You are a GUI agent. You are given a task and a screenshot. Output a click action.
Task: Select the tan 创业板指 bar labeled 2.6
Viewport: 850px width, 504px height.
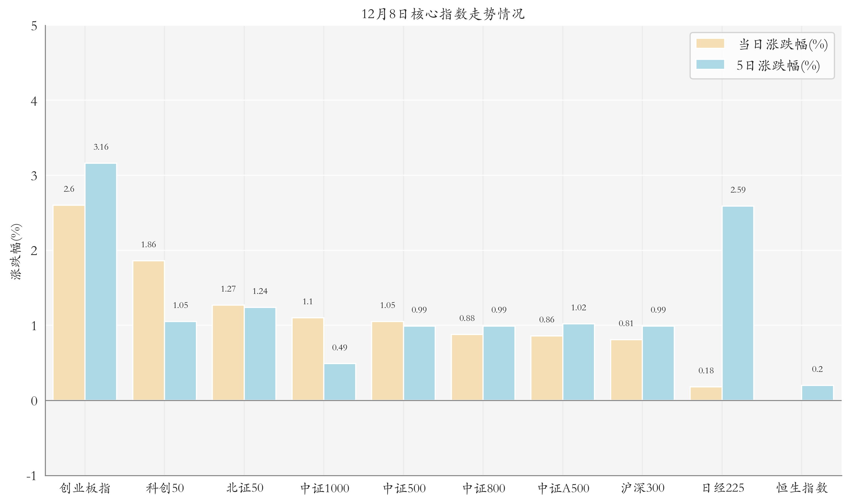(x=69, y=303)
